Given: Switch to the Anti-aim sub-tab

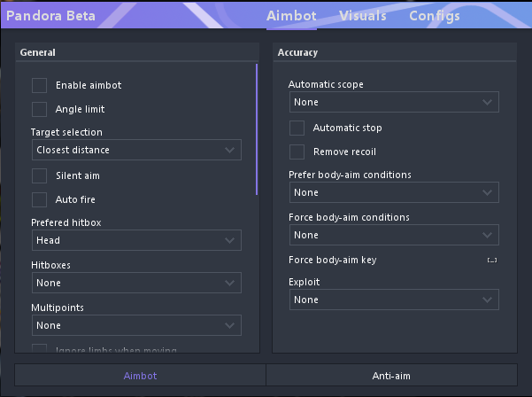Looking at the screenshot, I should [x=391, y=375].
